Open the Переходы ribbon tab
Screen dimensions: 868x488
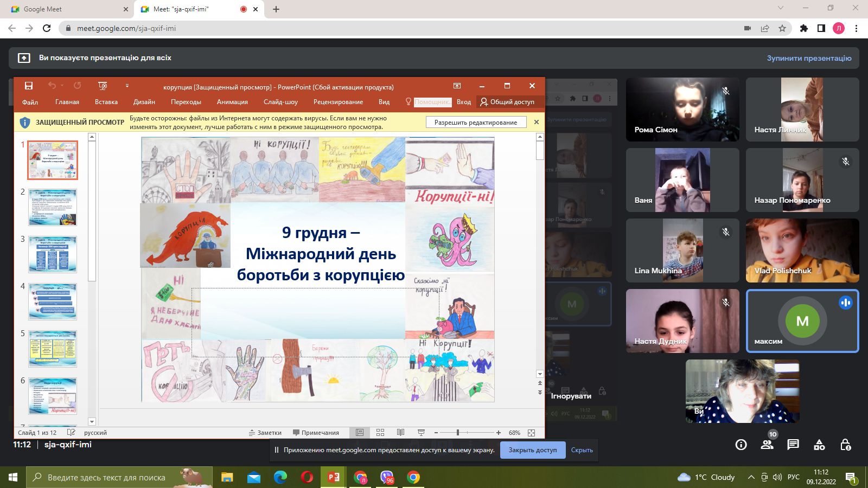[x=186, y=102]
